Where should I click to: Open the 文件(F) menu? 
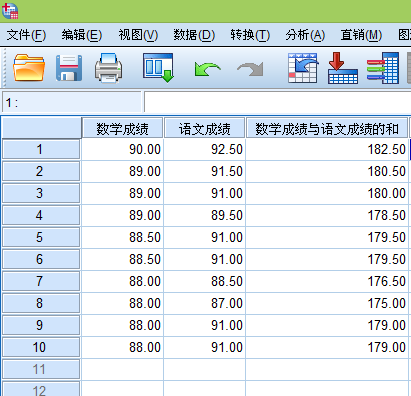click(26, 35)
